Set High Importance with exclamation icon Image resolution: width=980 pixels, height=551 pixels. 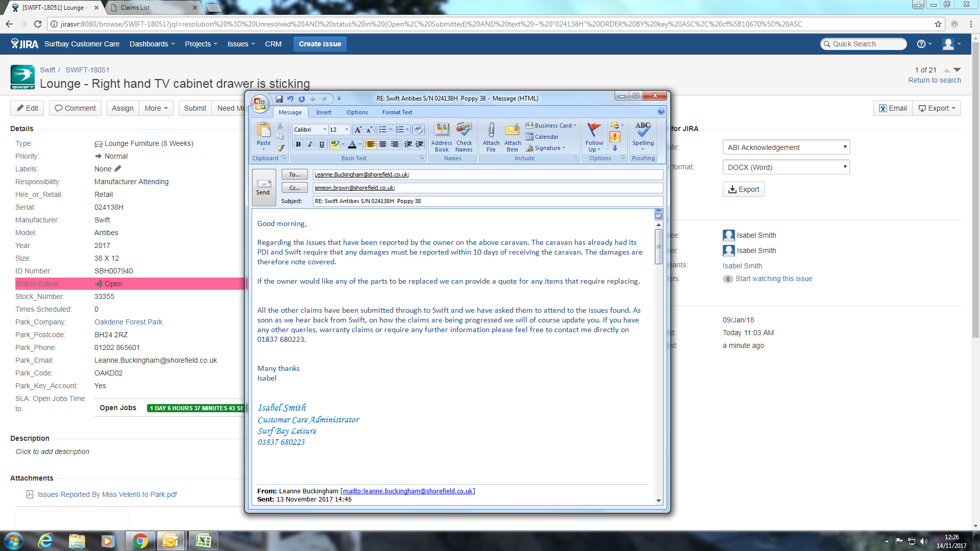(615, 137)
